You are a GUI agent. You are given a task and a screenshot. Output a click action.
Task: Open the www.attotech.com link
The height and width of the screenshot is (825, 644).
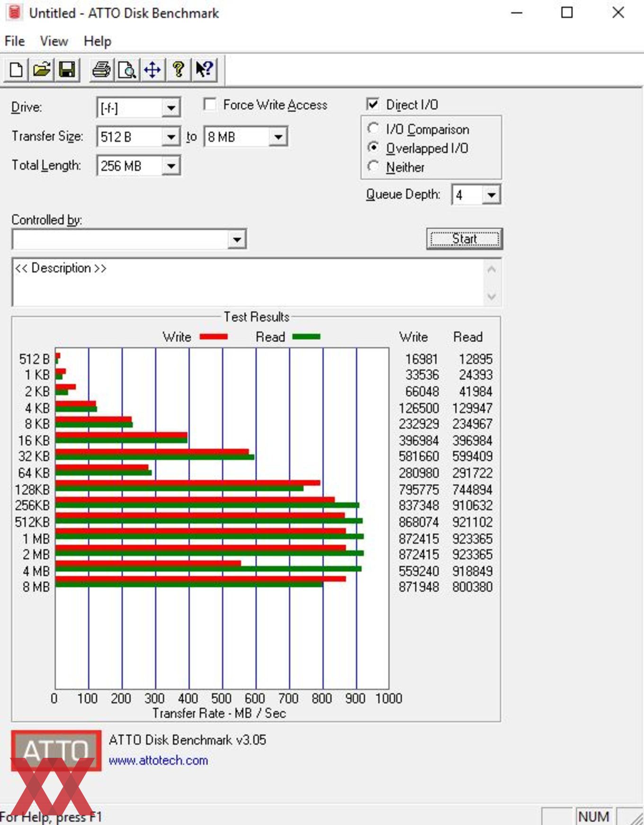pos(158,760)
